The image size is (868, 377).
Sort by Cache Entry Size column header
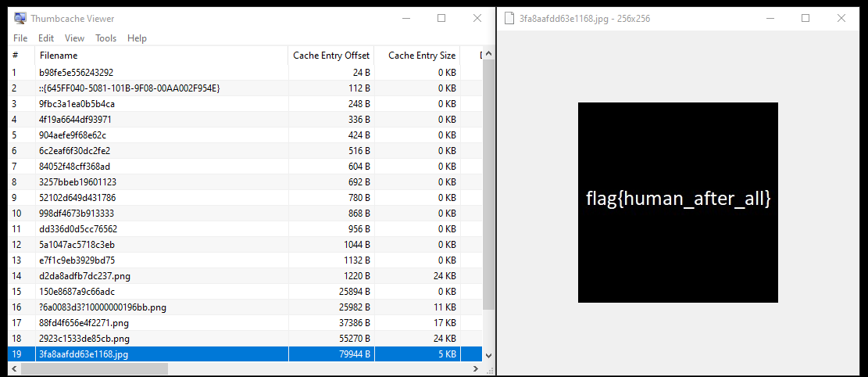pos(417,56)
